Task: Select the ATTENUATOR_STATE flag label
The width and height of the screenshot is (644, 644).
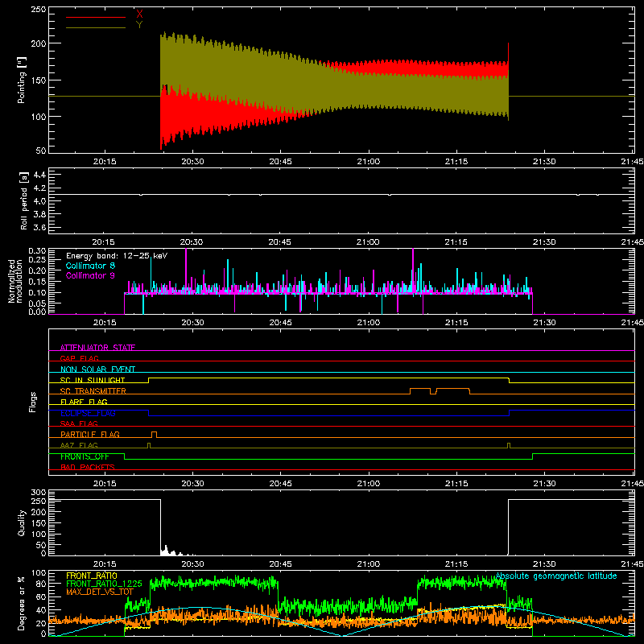Action: tap(97, 348)
